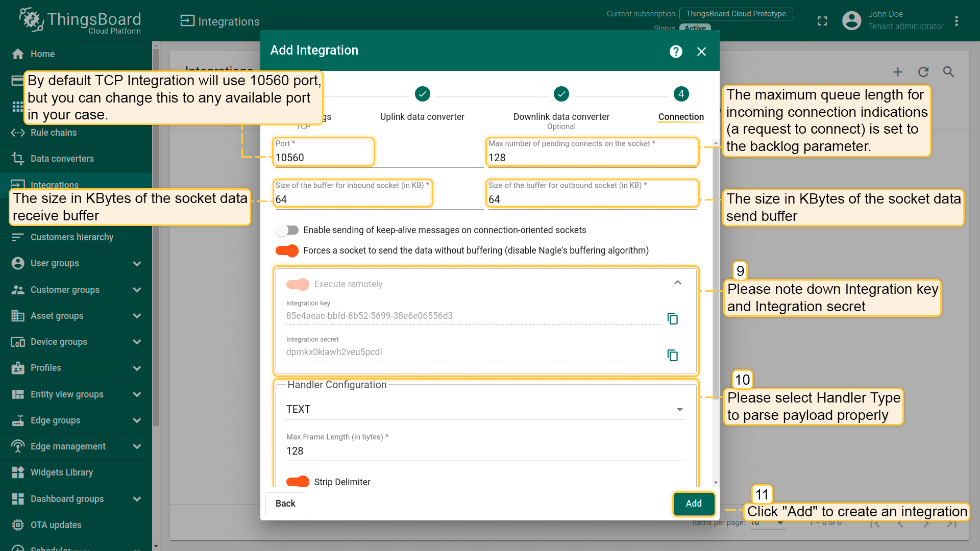
Task: Click ThingsBoard Cloud Prototype subscription button
Action: pos(736,14)
